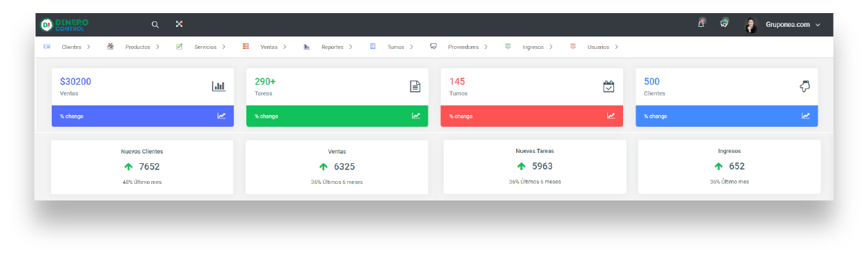Click the Servicios edit icon
868x259 pixels.
[x=179, y=47]
